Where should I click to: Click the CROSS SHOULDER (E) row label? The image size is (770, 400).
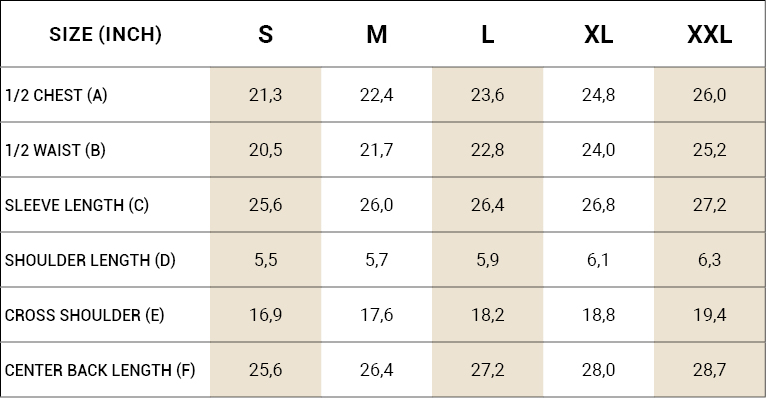click(85, 316)
